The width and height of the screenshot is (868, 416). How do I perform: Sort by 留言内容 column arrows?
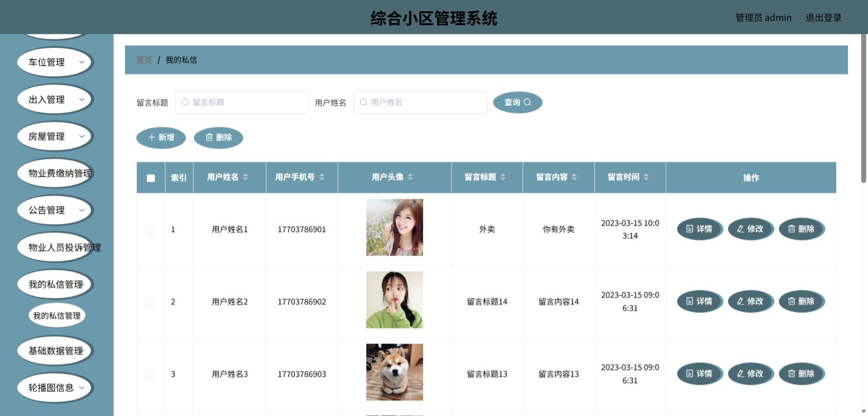[x=574, y=177]
